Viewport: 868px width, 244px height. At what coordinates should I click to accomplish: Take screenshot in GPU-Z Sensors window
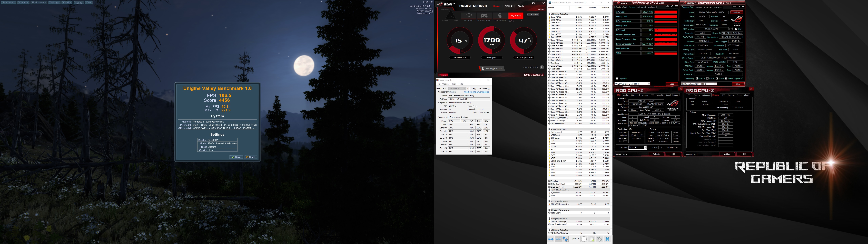click(x=668, y=6)
